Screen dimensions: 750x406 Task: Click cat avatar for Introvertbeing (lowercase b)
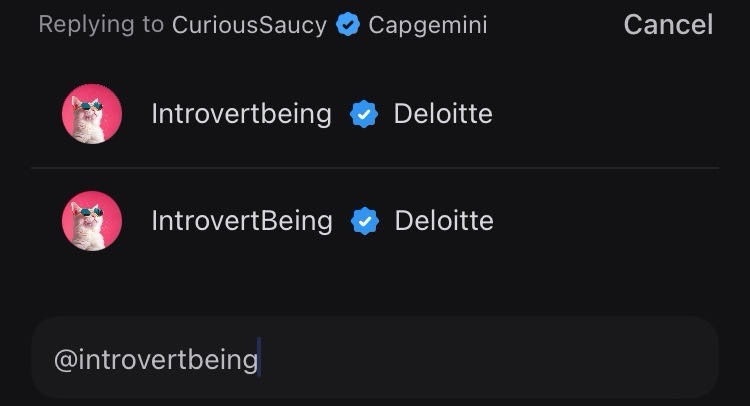pos(92,114)
